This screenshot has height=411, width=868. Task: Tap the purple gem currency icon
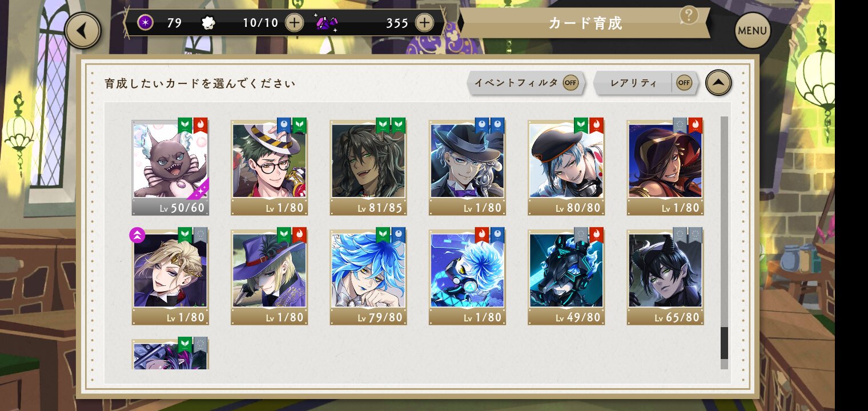(x=326, y=23)
